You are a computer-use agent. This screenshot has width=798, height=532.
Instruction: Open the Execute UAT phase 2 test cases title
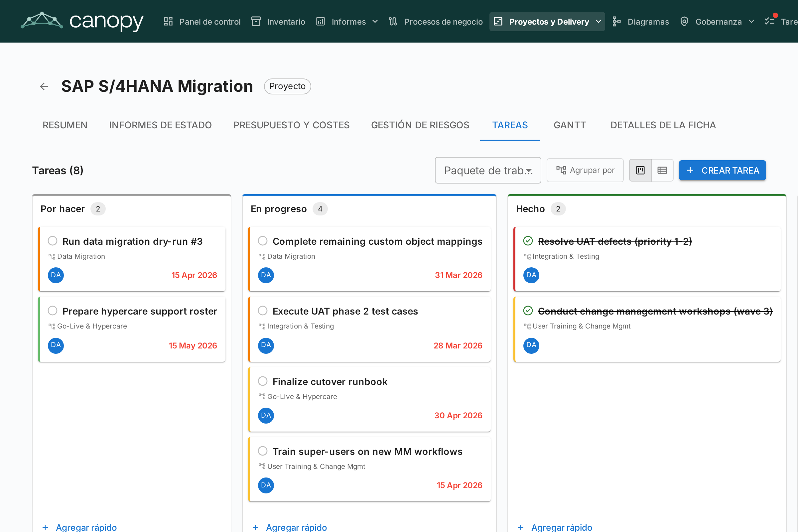345,311
